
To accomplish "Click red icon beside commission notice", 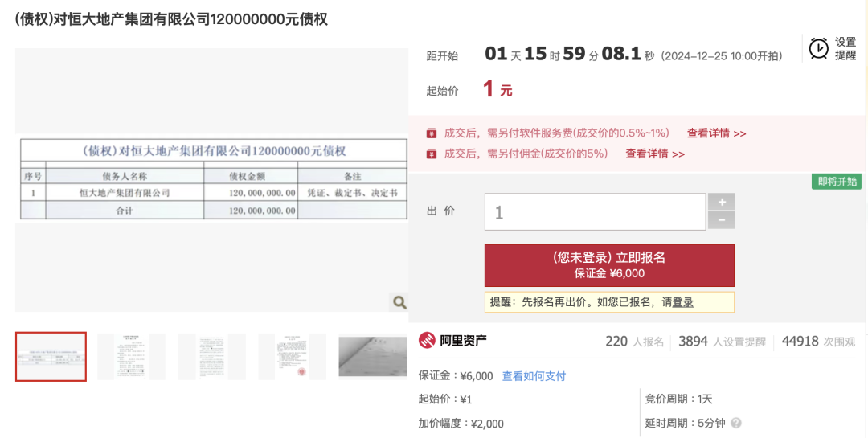I will click(x=432, y=154).
